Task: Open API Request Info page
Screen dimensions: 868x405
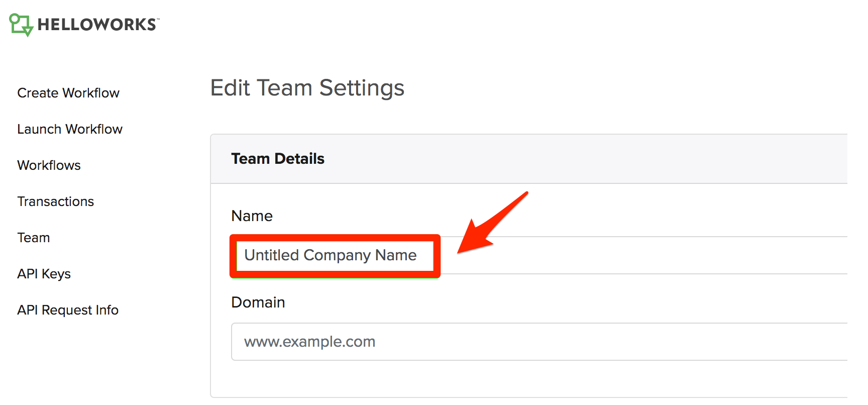Action: 68,310
